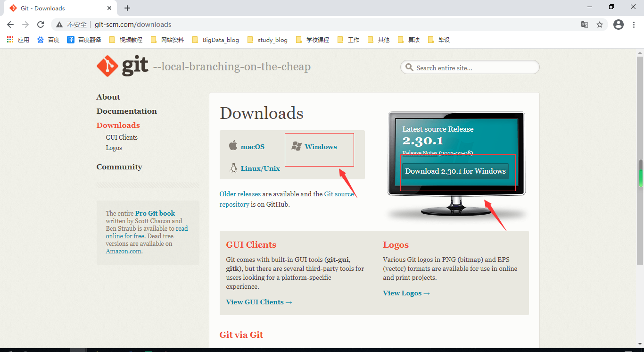Open the Release Notes link

(x=420, y=153)
